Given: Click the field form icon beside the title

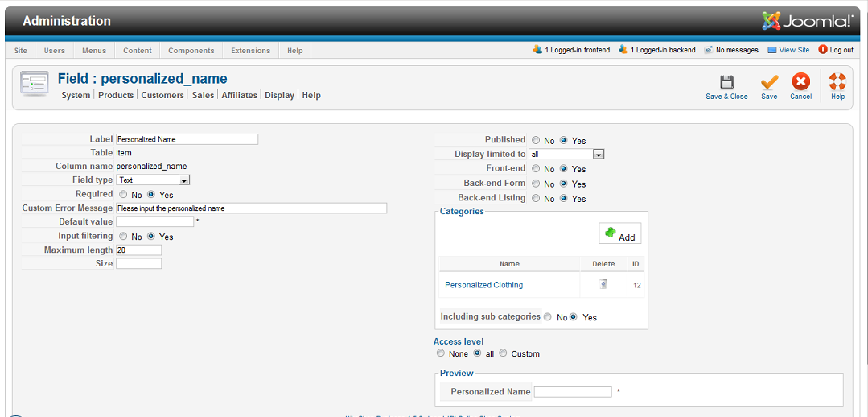Looking at the screenshot, I should (x=35, y=83).
